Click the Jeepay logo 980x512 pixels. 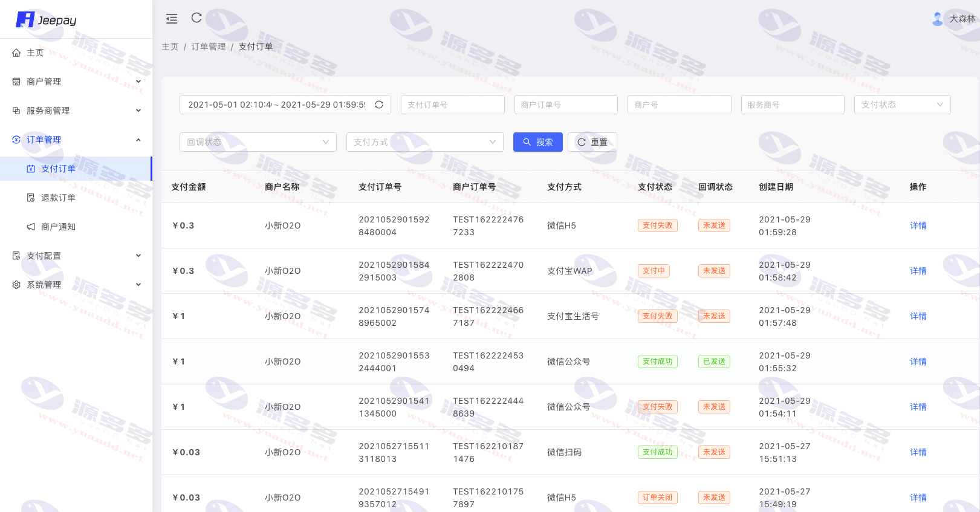[46, 19]
